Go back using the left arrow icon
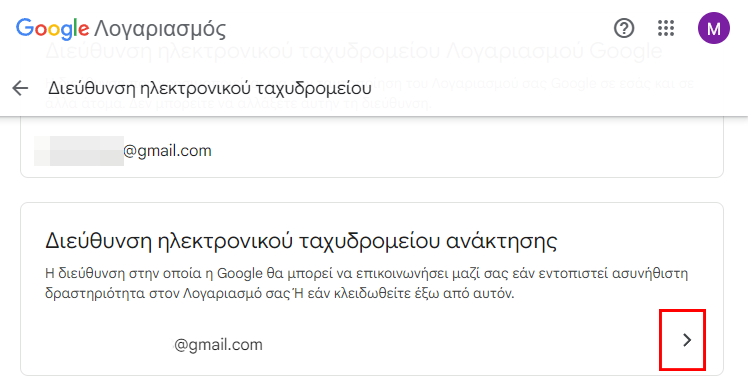The height and width of the screenshot is (384, 750). click(20, 88)
